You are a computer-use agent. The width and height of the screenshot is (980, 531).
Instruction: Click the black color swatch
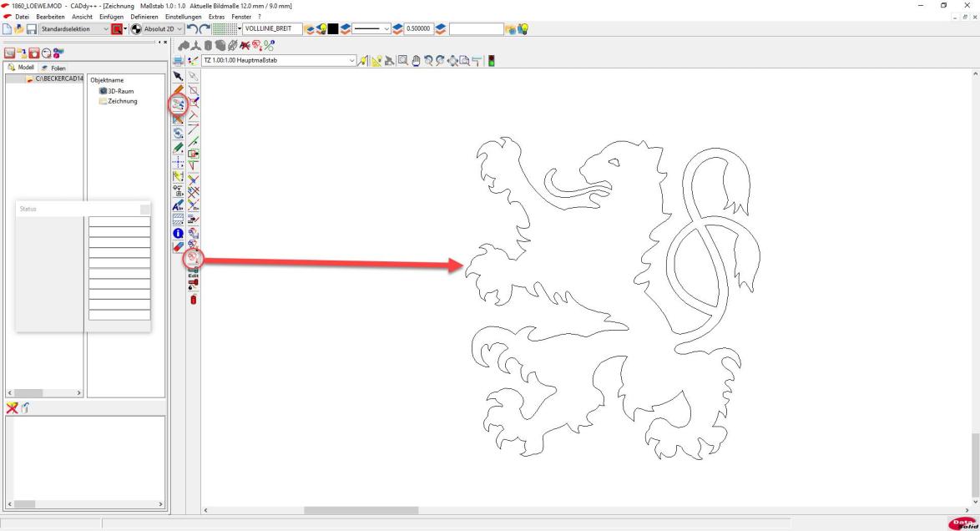(333, 28)
